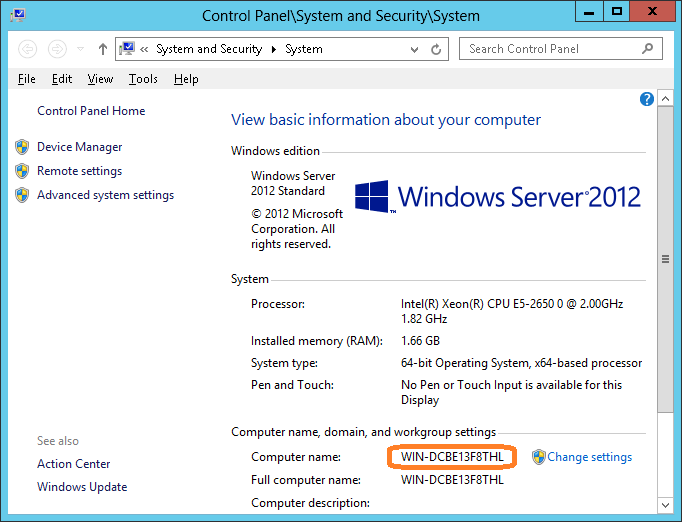The width and height of the screenshot is (682, 522).
Task: Click the window system icon in title bar
Action: (18, 15)
